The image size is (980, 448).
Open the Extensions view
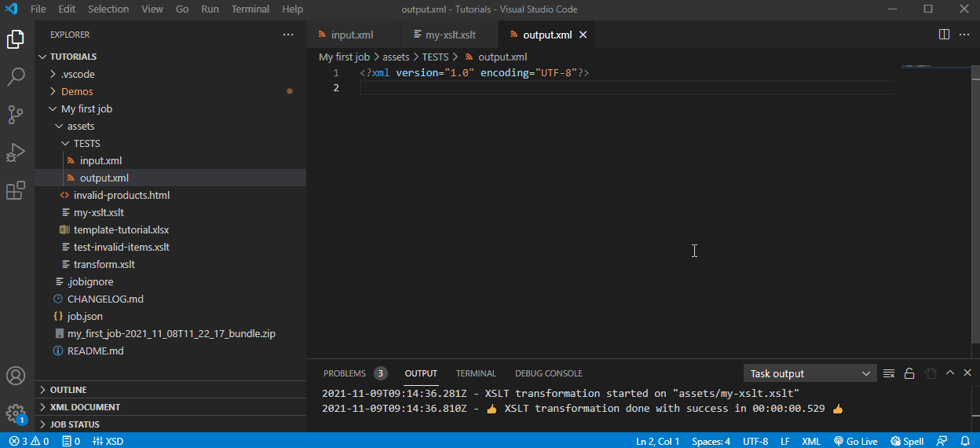[x=16, y=190]
